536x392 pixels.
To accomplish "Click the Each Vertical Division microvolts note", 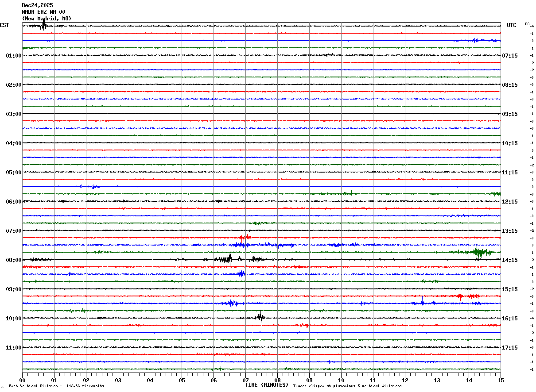I will (56, 386).
